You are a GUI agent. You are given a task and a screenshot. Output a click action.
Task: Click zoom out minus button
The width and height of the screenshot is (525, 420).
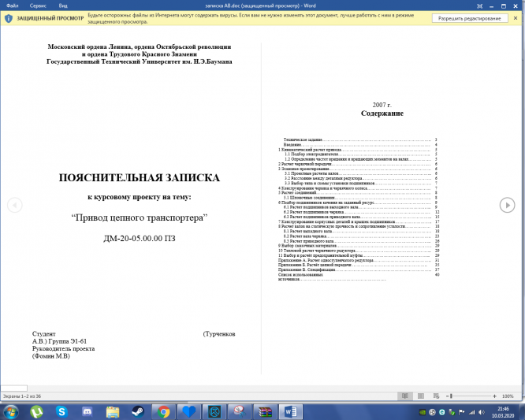447,396
